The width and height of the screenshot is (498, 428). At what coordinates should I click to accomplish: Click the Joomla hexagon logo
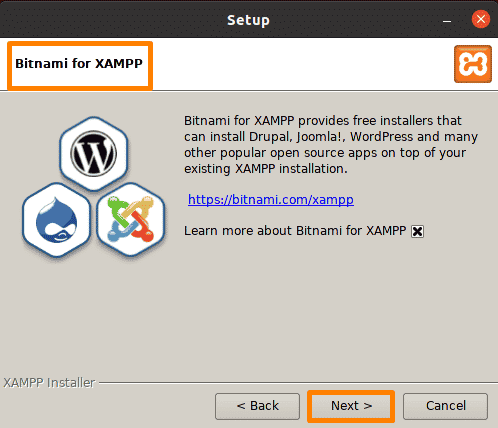(131, 219)
